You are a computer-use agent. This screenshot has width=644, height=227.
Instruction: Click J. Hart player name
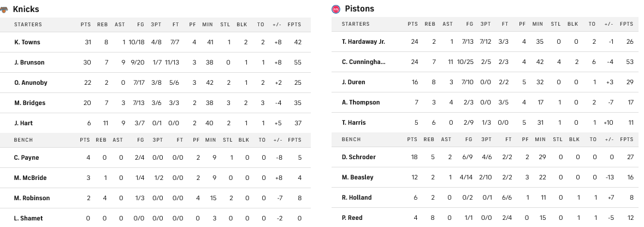(23, 123)
